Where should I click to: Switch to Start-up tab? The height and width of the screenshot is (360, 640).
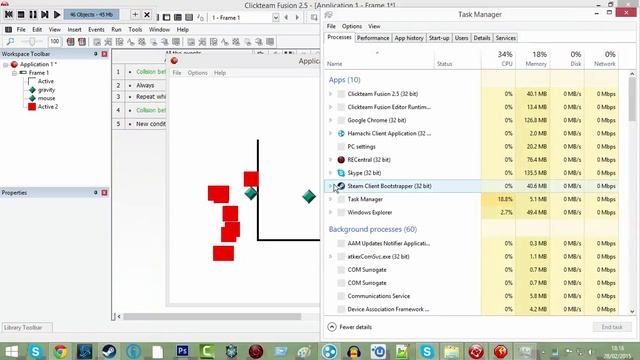pyautogui.click(x=439, y=38)
